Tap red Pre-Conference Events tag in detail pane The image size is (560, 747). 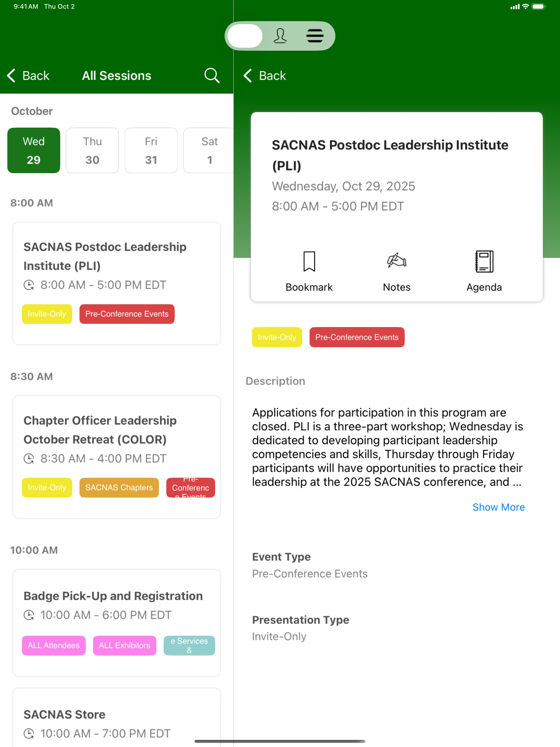point(357,337)
